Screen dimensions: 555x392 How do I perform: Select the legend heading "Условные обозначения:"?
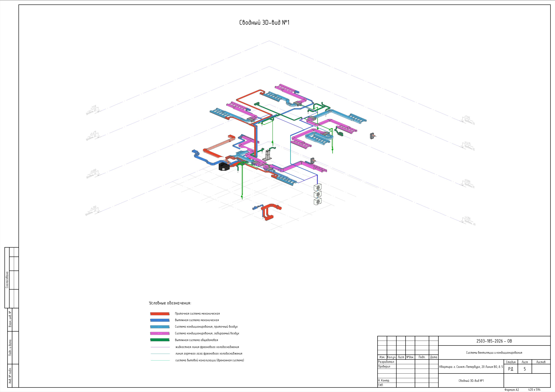170,303
